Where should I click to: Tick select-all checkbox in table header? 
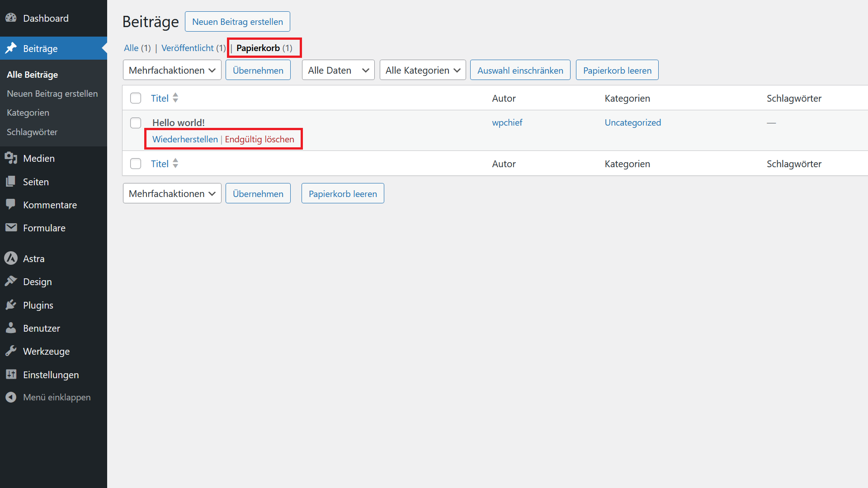click(136, 98)
